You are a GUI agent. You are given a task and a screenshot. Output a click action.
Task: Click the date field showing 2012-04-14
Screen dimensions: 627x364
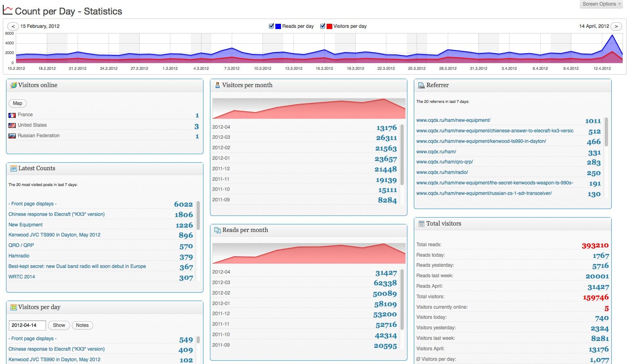[27, 325]
